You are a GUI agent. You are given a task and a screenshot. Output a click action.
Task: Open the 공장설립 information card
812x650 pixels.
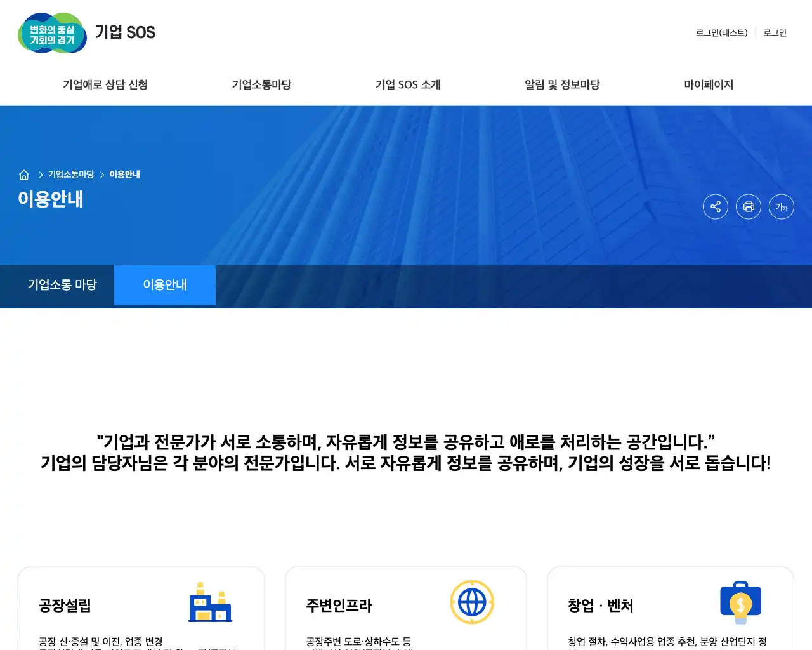[141, 609]
